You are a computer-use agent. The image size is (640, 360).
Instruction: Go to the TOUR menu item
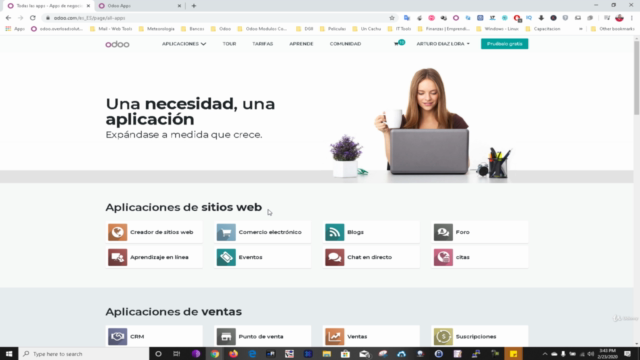229,44
